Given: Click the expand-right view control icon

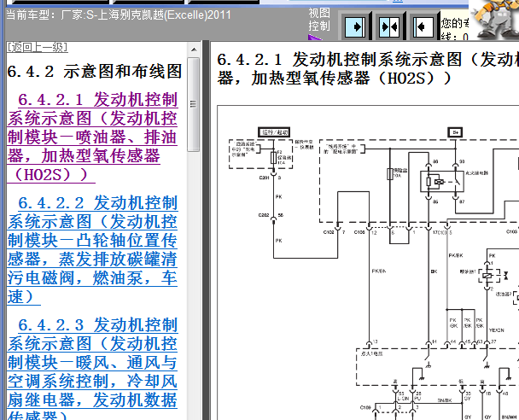Looking at the screenshot, I should [x=355, y=26].
